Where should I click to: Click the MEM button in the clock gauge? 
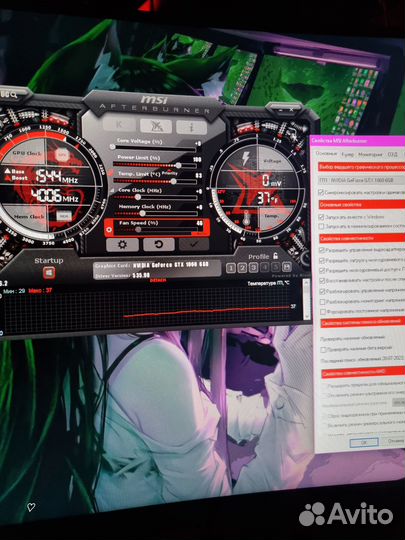point(64,216)
